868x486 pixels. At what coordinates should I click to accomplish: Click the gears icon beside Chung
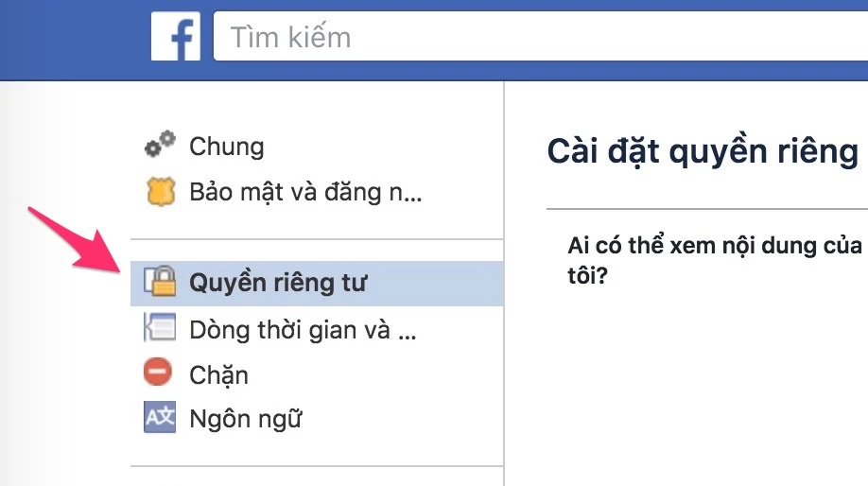click(x=160, y=146)
